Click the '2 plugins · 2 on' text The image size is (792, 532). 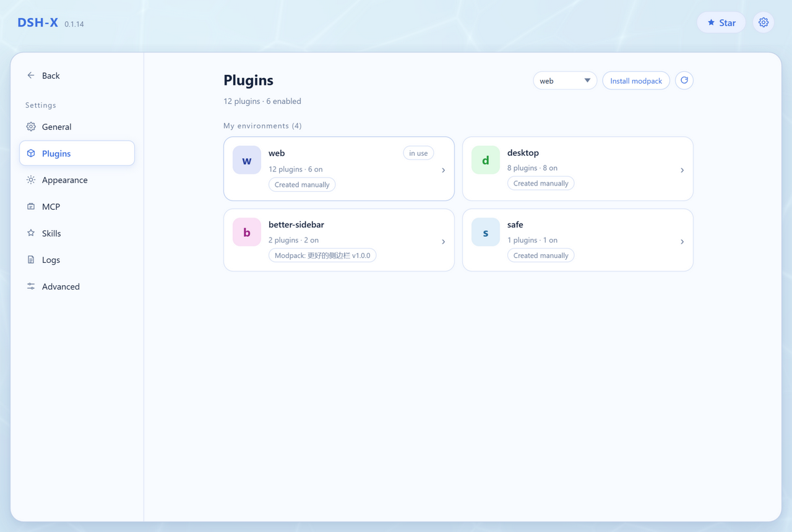293,240
